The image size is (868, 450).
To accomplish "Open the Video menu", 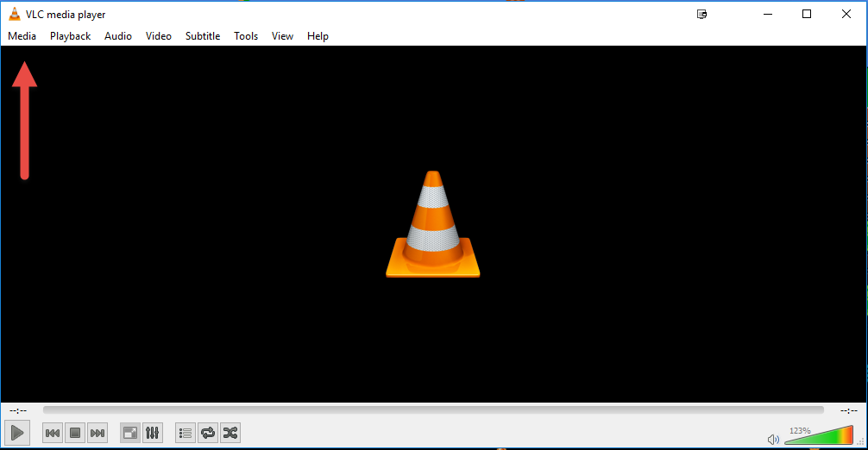I will pos(158,36).
